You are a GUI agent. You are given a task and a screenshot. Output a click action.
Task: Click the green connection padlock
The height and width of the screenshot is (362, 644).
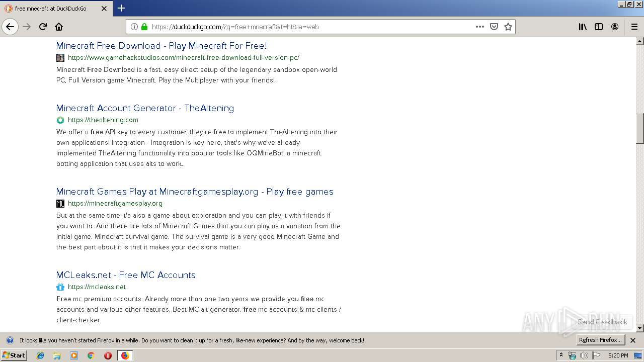(144, 27)
